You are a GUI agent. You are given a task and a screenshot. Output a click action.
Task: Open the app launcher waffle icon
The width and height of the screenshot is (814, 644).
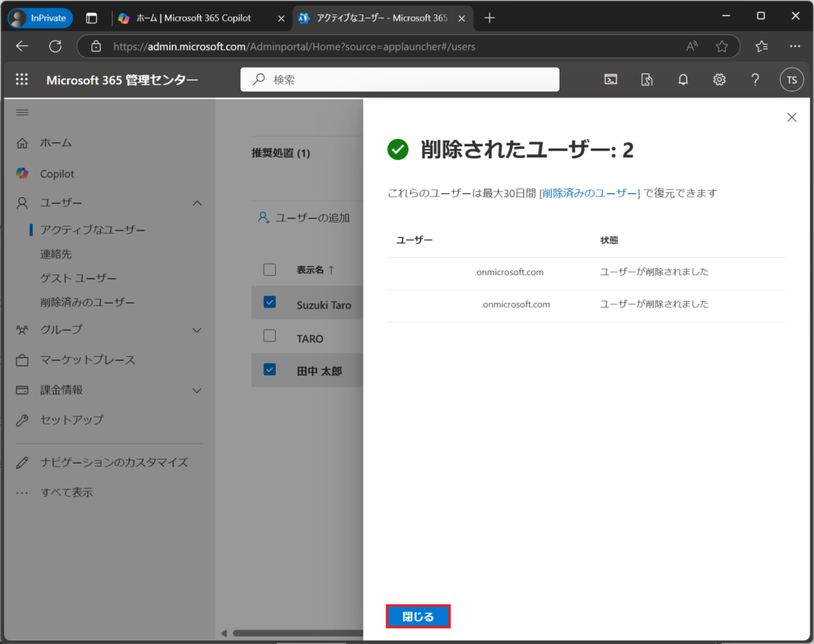[21, 80]
